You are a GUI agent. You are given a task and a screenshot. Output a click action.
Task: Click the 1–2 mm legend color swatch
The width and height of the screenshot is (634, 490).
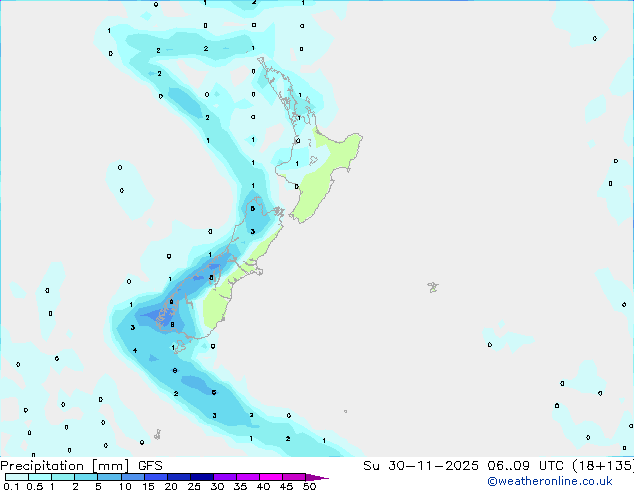pyautogui.click(x=63, y=477)
